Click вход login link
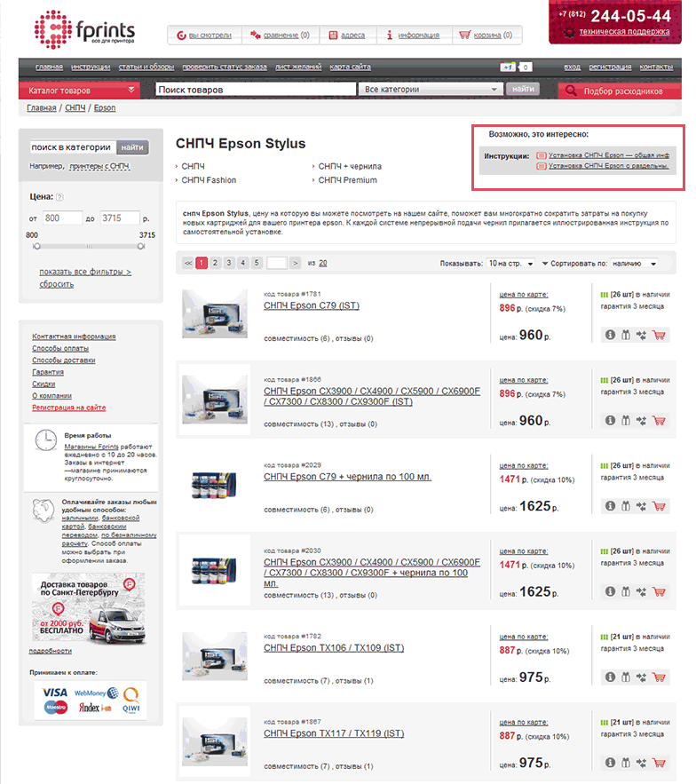 (x=572, y=67)
